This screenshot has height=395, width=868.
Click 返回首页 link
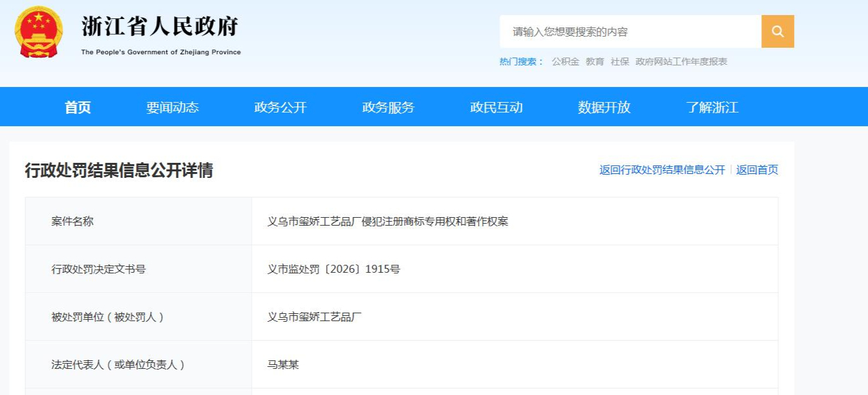[757, 170]
